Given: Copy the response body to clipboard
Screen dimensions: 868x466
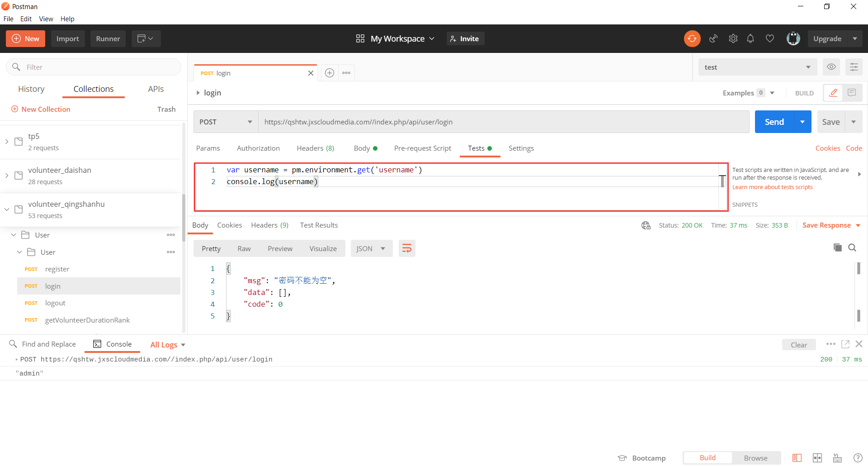Looking at the screenshot, I should [837, 247].
